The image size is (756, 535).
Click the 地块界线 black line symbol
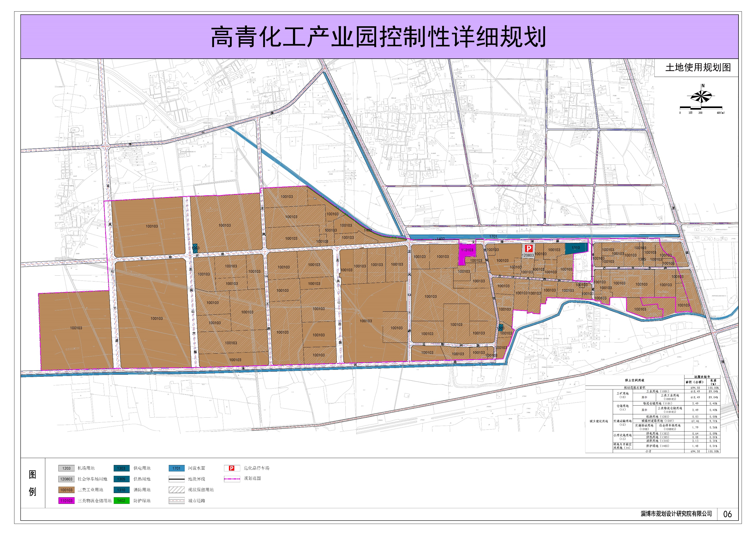[x=176, y=479]
